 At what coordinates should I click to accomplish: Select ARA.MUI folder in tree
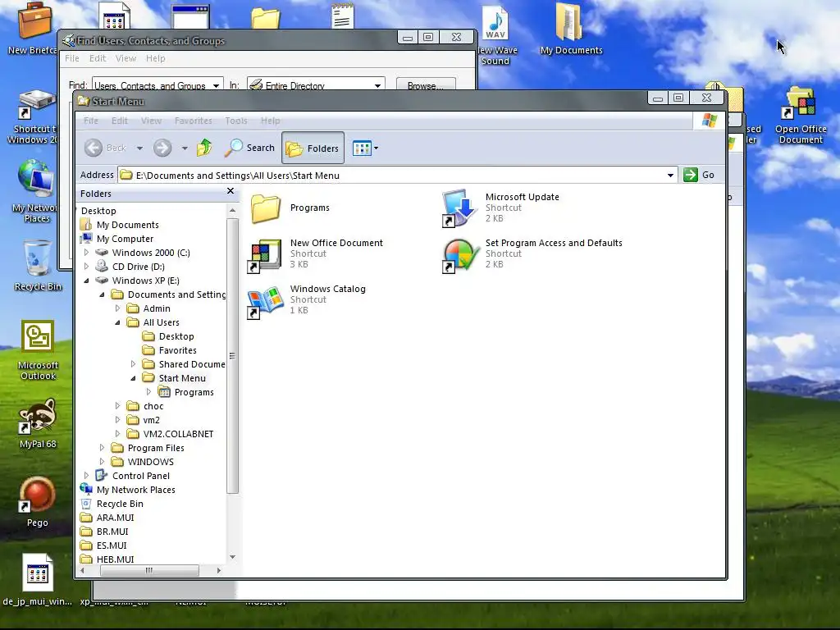115,517
